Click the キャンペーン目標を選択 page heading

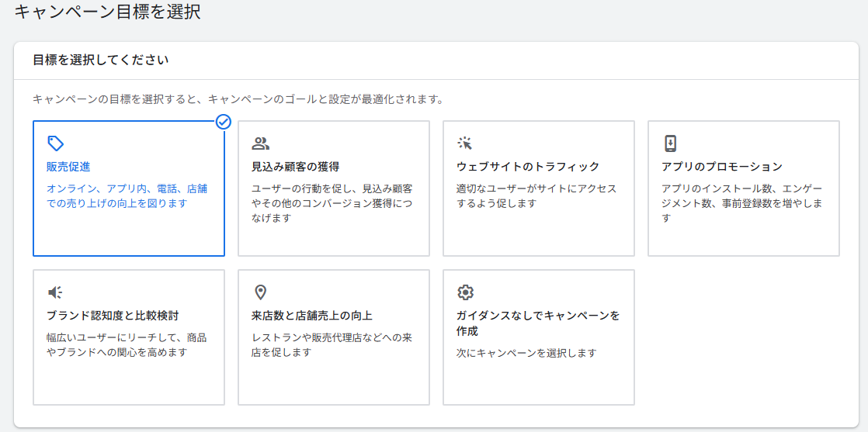(x=107, y=12)
